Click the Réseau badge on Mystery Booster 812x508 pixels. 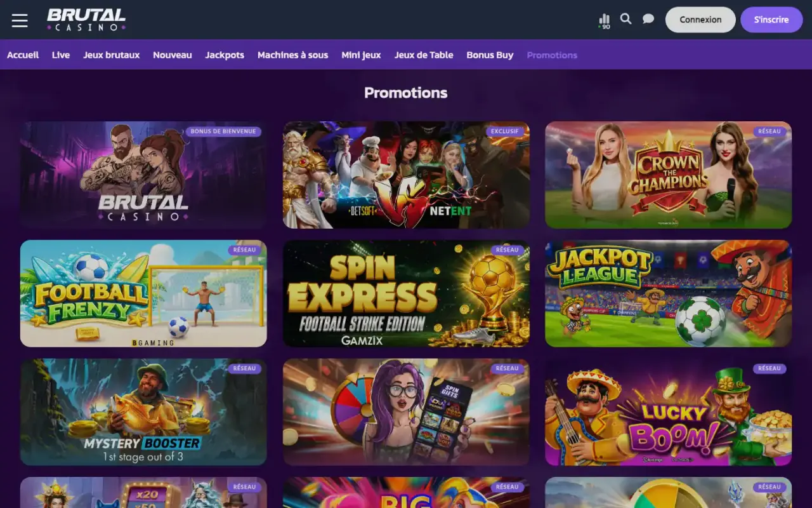pos(244,368)
